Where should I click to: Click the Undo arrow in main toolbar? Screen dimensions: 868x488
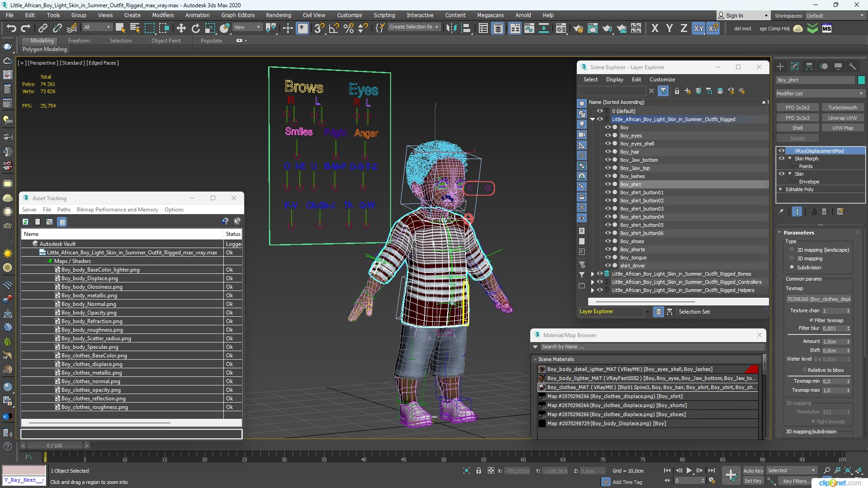pos(11,28)
